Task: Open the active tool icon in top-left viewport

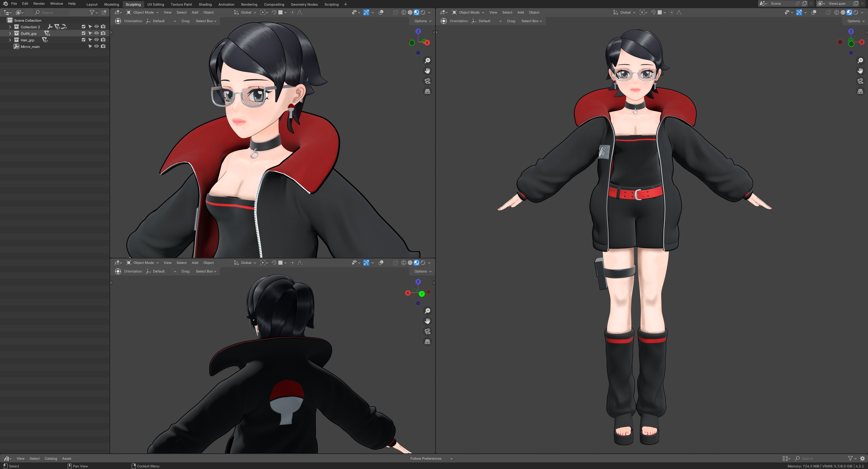Action: (118, 21)
